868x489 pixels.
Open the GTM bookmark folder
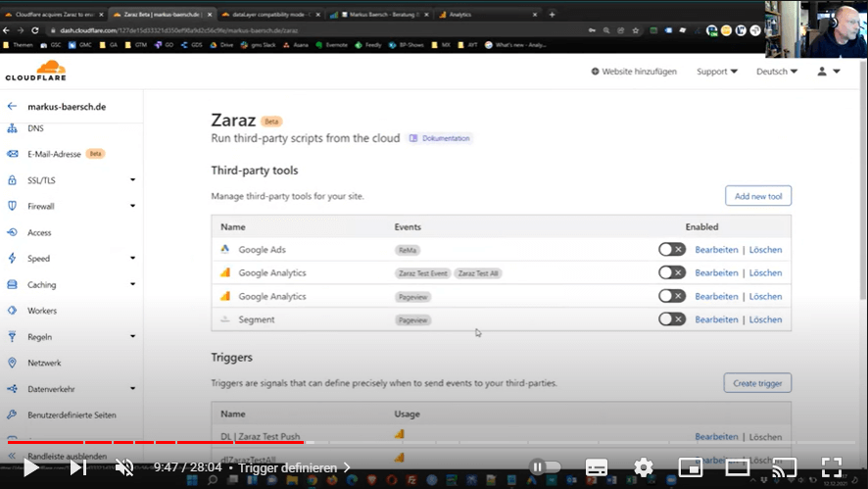(135, 45)
